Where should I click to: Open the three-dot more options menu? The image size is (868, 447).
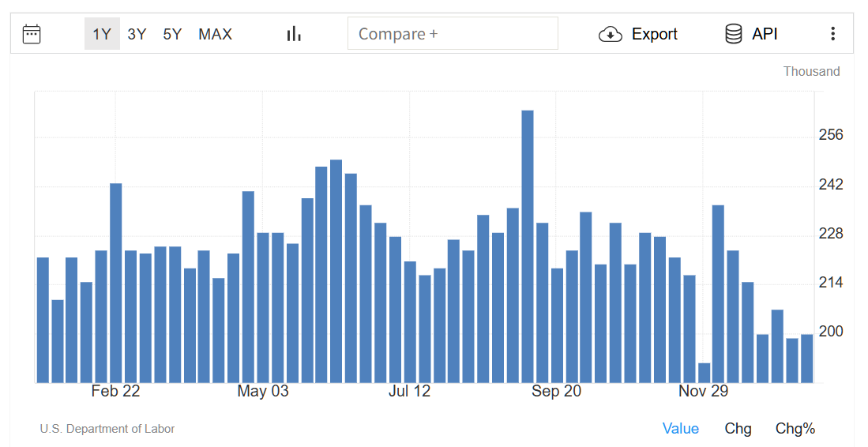[x=832, y=34]
